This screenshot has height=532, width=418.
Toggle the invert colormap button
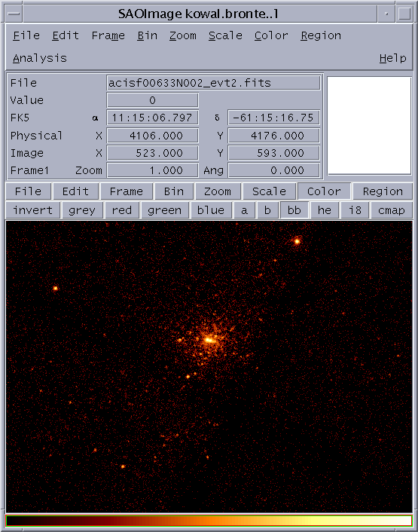[33, 210]
